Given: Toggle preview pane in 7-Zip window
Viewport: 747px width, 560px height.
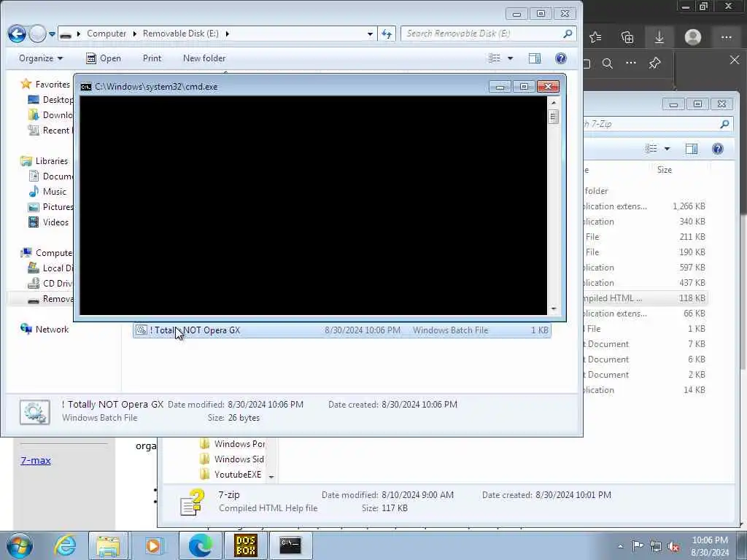Looking at the screenshot, I should click(692, 149).
